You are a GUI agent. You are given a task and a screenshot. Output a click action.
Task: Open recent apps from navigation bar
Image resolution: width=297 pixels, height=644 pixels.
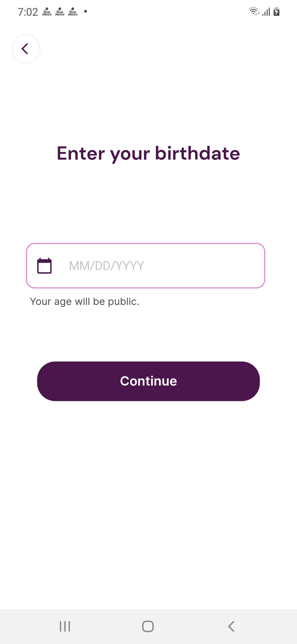65,626
